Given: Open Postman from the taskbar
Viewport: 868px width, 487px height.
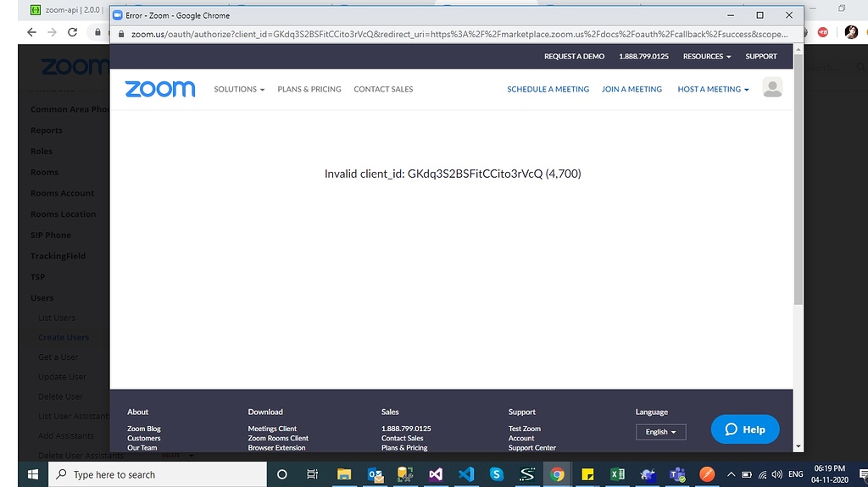Looking at the screenshot, I should coord(707,474).
